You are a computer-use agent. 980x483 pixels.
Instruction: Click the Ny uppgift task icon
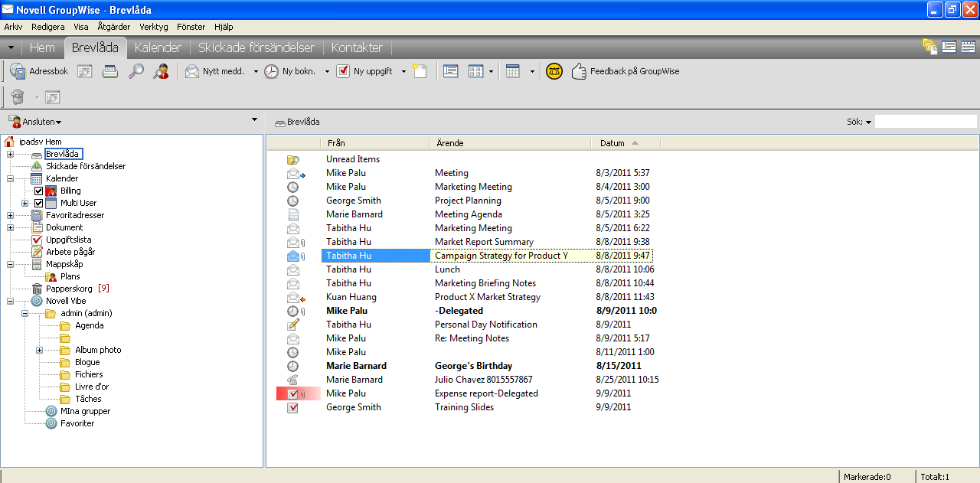[343, 71]
